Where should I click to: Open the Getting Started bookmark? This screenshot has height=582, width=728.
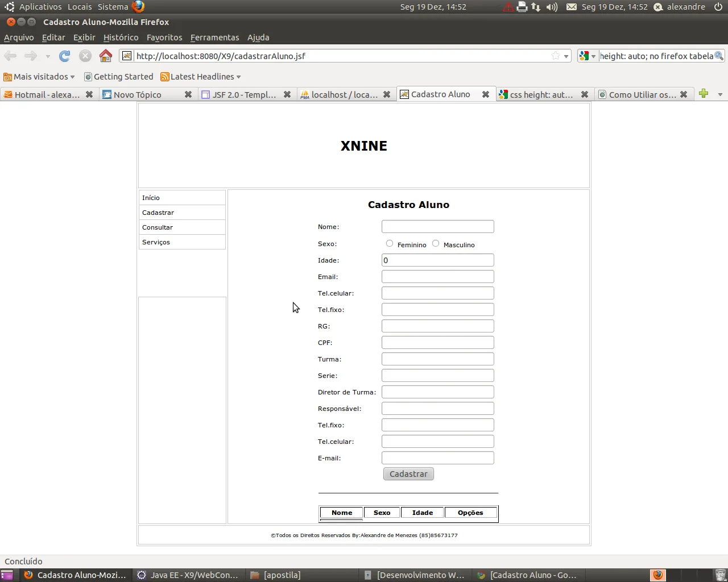[x=118, y=77]
